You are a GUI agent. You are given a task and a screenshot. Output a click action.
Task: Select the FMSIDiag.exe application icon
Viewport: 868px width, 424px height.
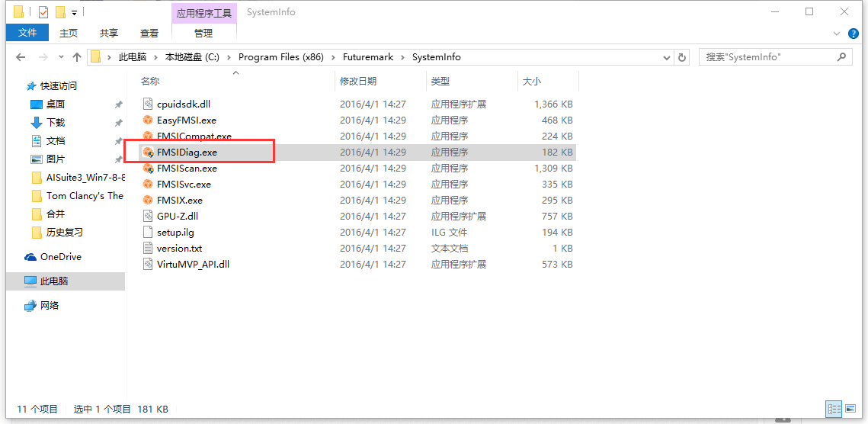coord(147,152)
